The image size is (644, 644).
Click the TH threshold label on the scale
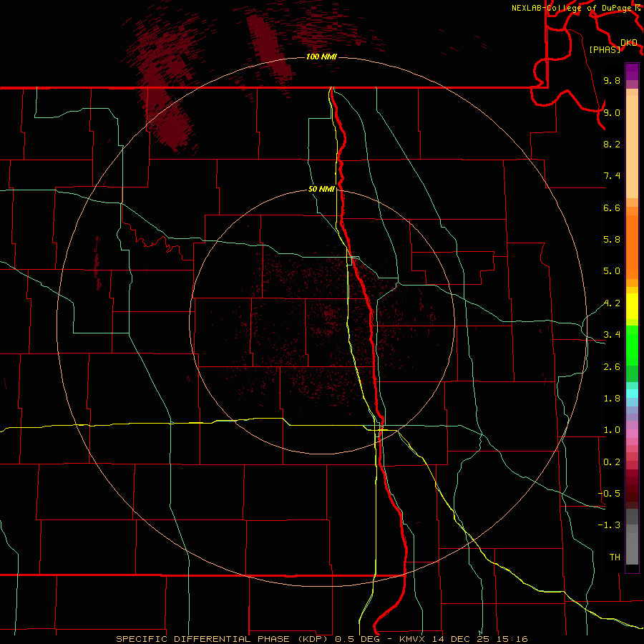(x=615, y=557)
